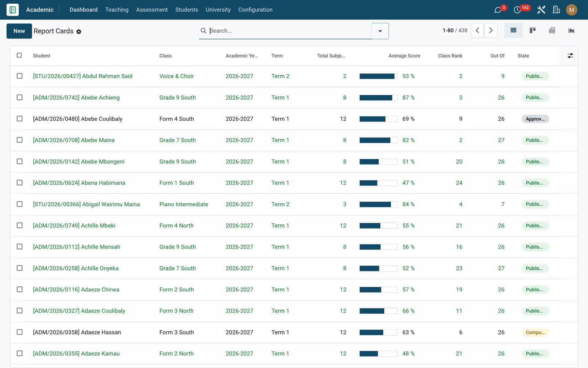Sort by the Student column header
The width and height of the screenshot is (588, 368).
42,56
